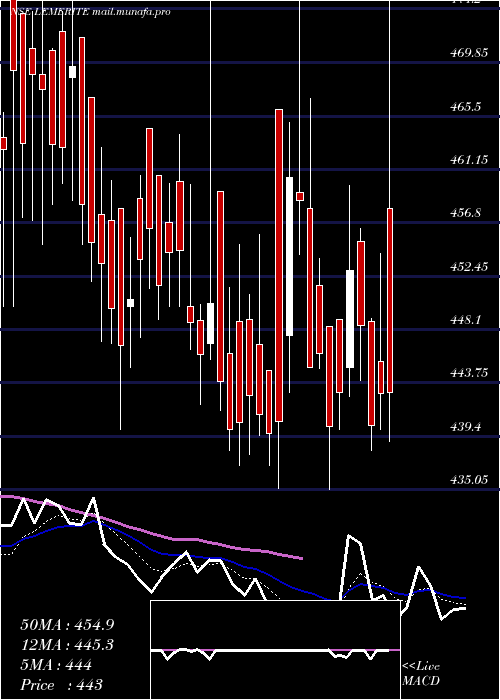Image resolution: width=500 pixels, height=700 pixels.
Task: Click the 461.15 price level label
Action: coord(469,160)
